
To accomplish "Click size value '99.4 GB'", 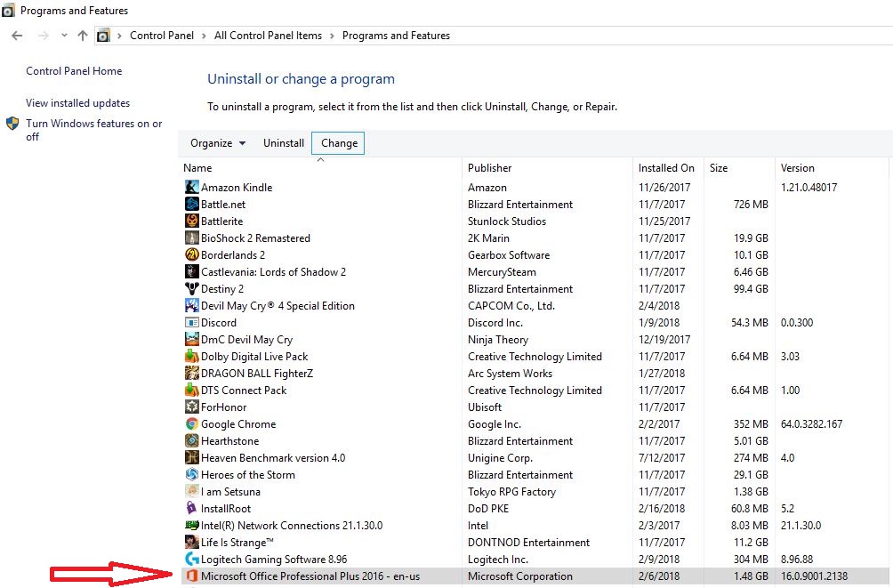I will [751, 289].
